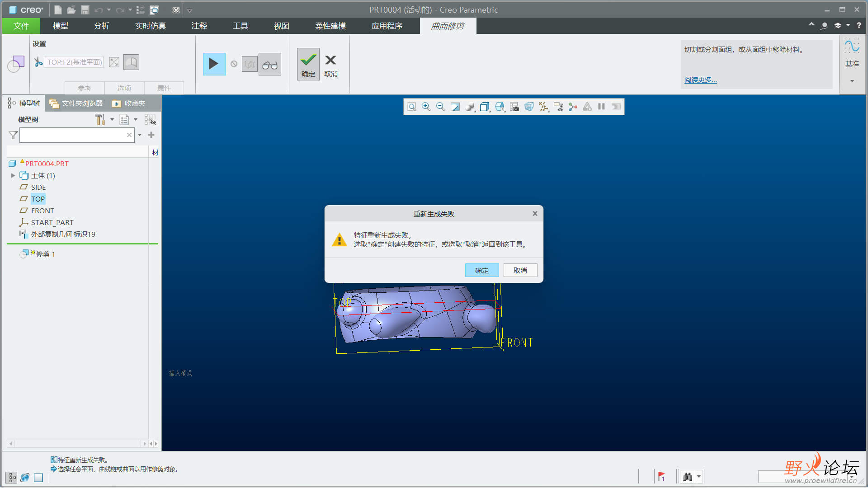Switch to the 柔性建模 ribbon tab
This screenshot has height=488, width=868.
point(330,26)
